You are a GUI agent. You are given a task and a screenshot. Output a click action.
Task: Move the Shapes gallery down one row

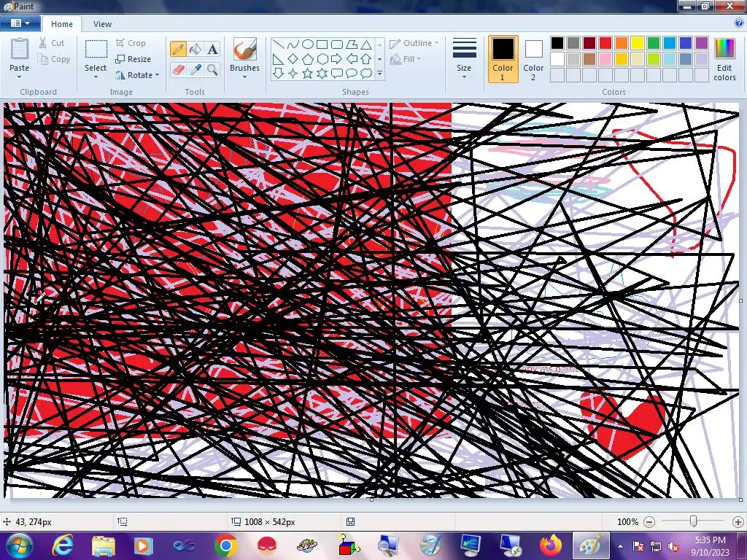tap(379, 59)
